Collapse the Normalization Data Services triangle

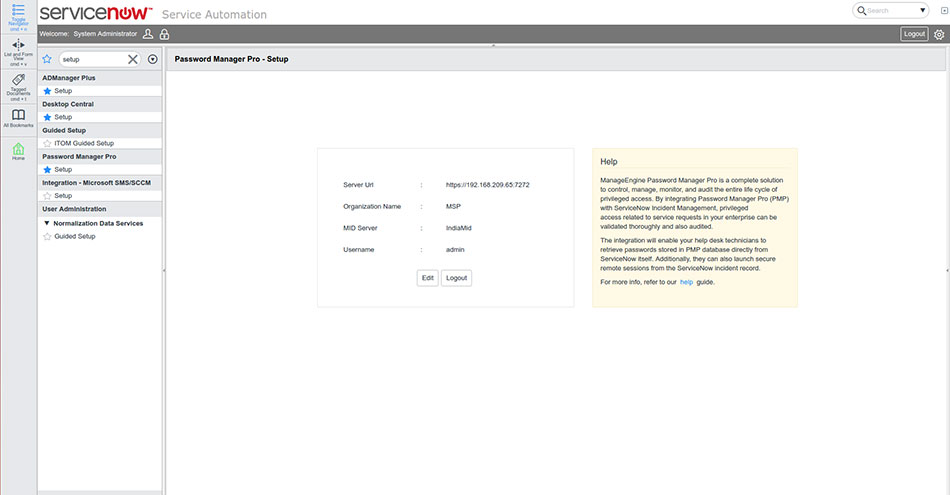tap(47, 223)
